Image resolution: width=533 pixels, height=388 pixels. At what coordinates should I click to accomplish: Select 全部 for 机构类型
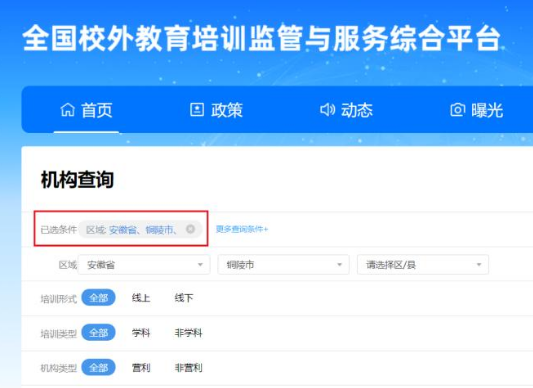[99, 367]
